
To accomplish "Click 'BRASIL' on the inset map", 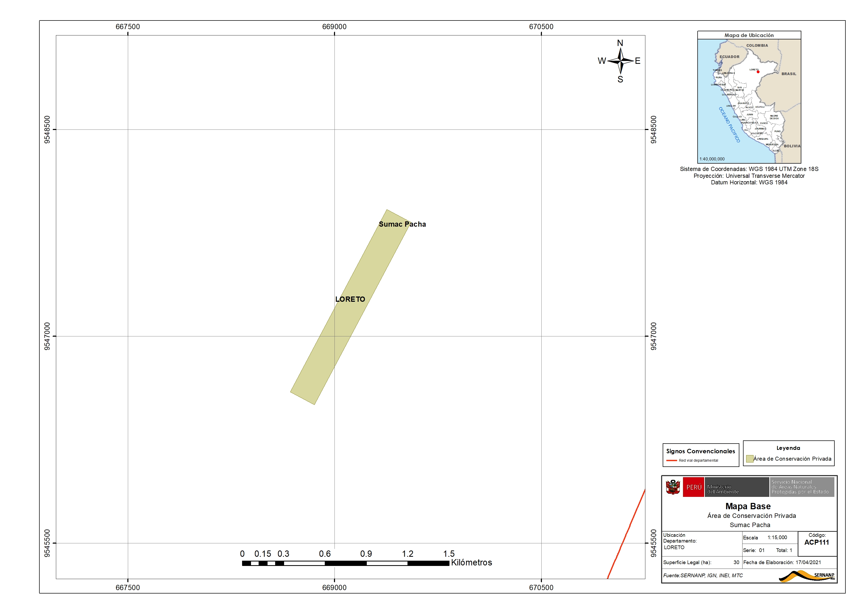I will [789, 74].
